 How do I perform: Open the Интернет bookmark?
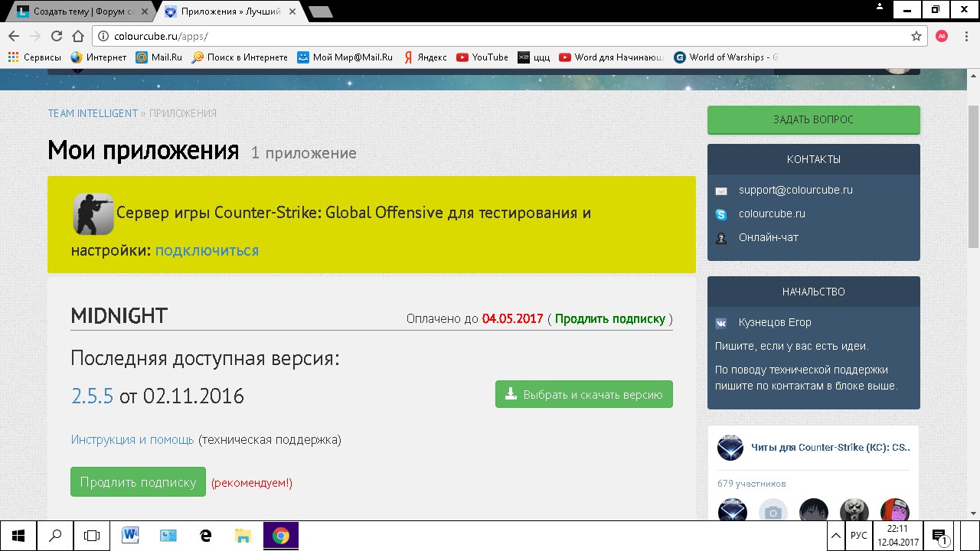98,57
